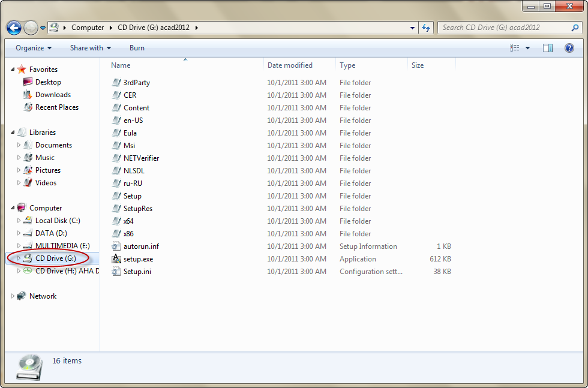Click CD Drive (G:) acad2012 breadcrumb
This screenshot has width=588, height=388.
154,28
